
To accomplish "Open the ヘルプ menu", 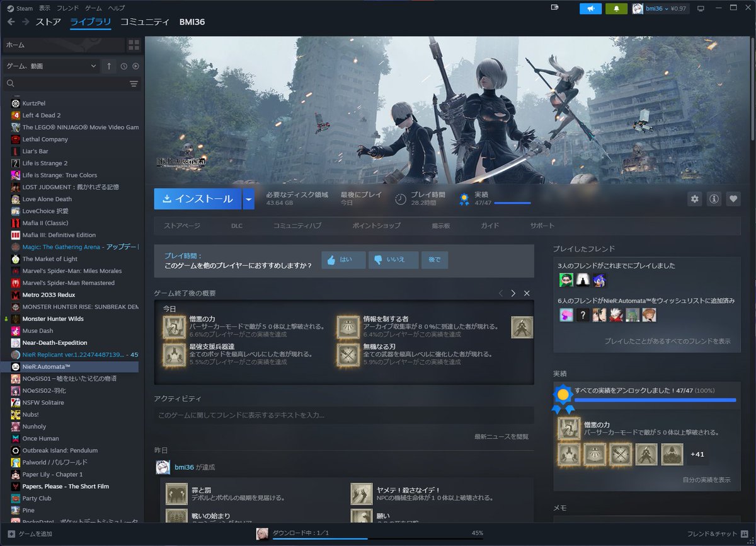I will [x=117, y=8].
